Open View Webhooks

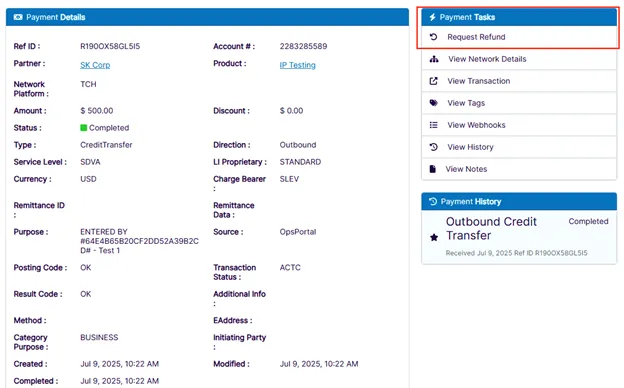pyautogui.click(x=519, y=125)
